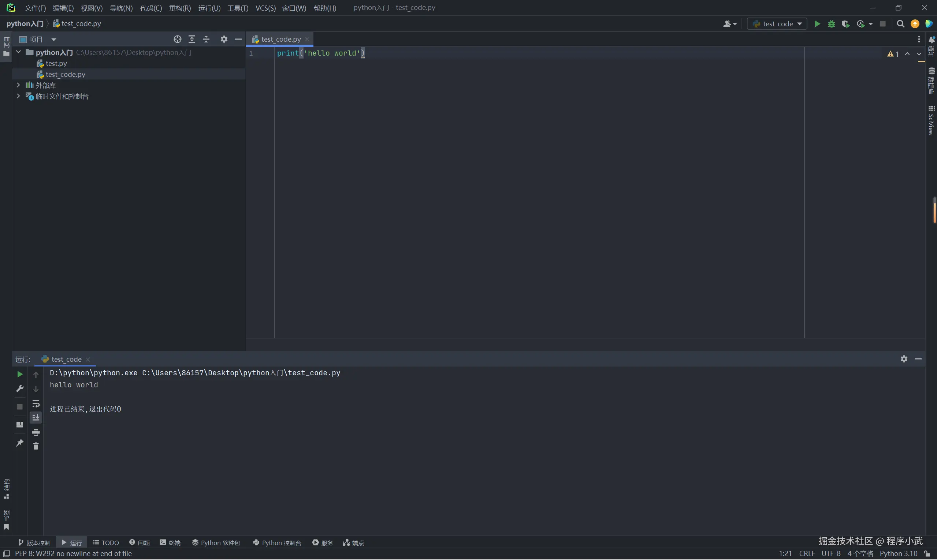Toggle scroll to end in console

(x=36, y=417)
